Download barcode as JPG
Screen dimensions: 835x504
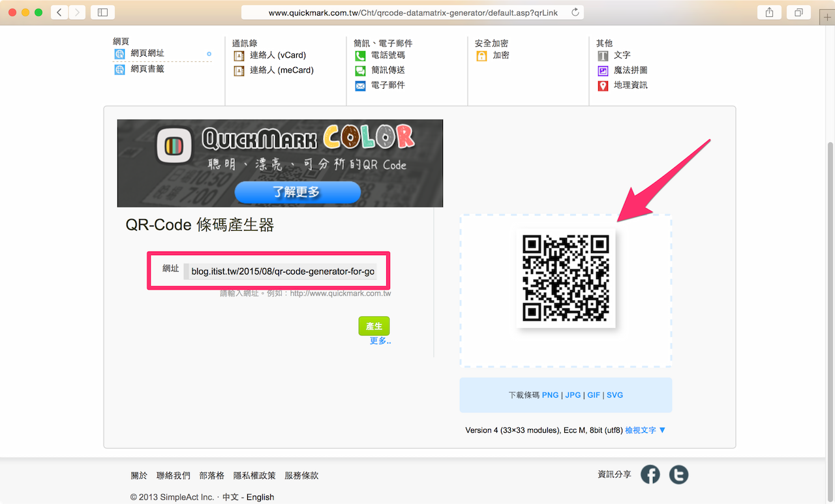pos(573,395)
